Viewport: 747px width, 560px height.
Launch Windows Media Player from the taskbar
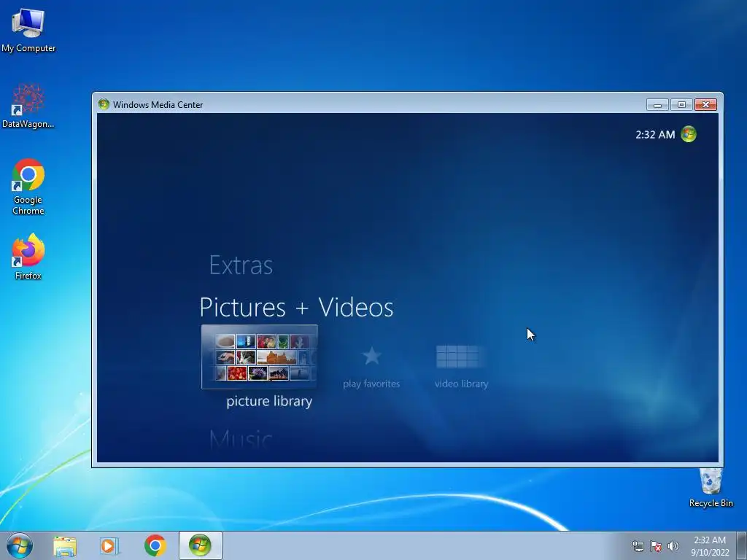pos(109,546)
